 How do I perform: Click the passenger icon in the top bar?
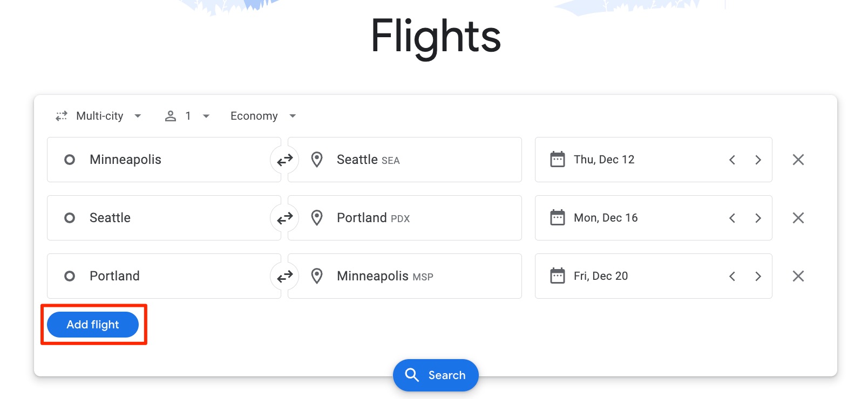click(x=171, y=115)
